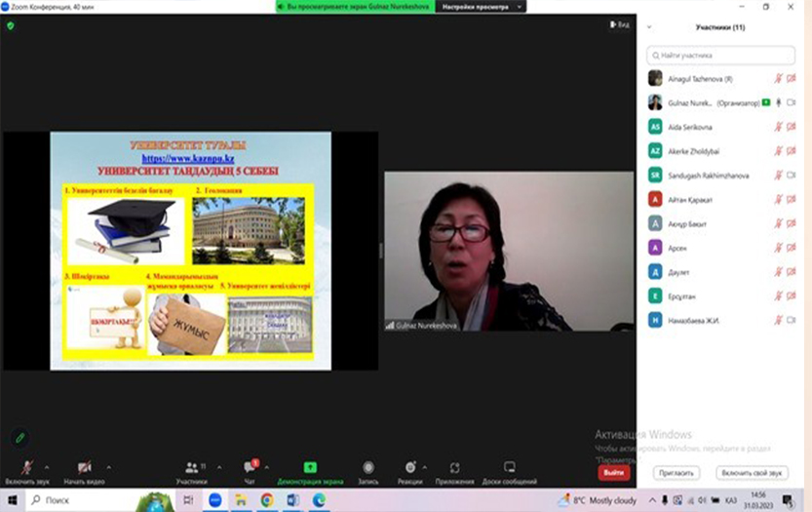Click the Запись record icon
Screen dimensions: 812x512
(367, 468)
